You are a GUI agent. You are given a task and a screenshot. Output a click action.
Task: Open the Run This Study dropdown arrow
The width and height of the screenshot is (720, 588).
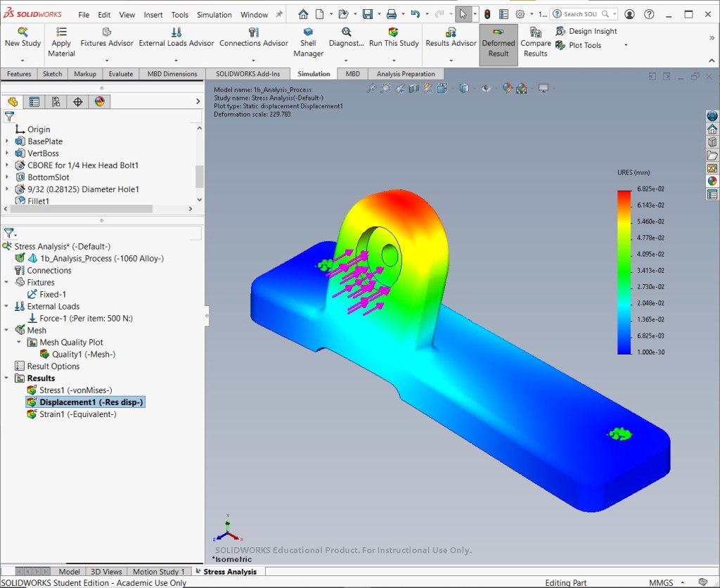[394, 60]
